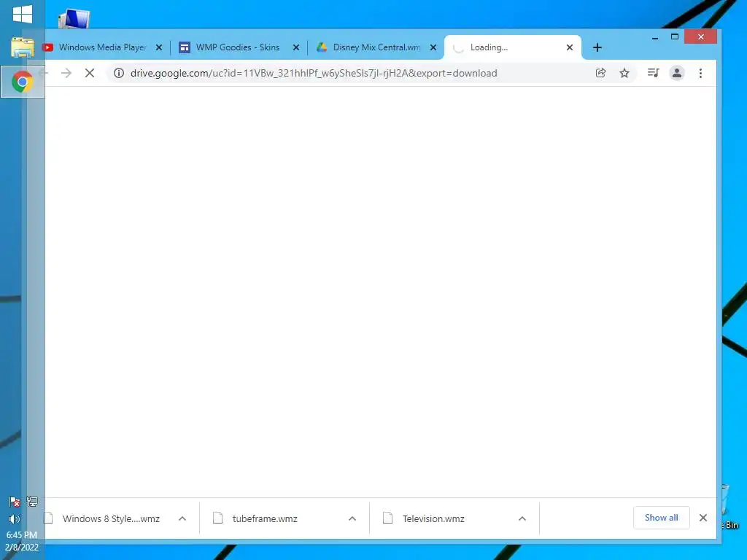View site information icon in address bar
Screen dimensions: 747x560
119,73
